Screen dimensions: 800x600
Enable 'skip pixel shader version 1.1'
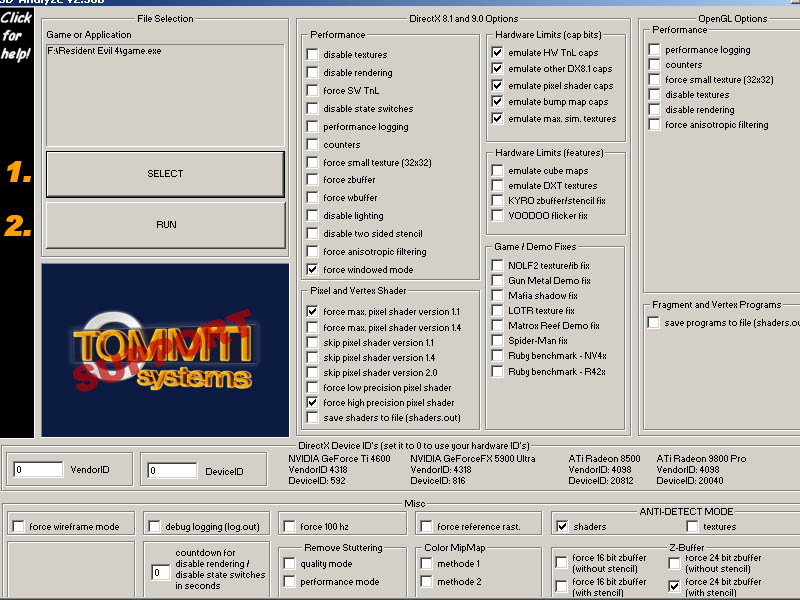tap(313, 342)
